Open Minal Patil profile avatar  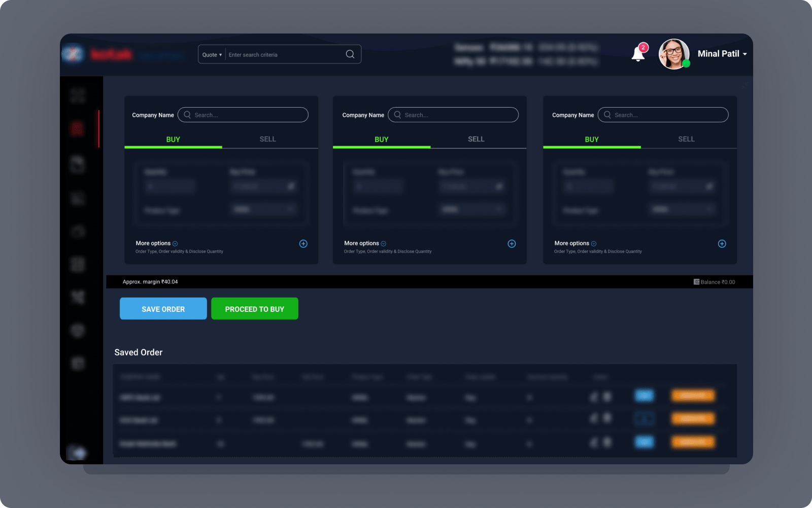(x=674, y=54)
